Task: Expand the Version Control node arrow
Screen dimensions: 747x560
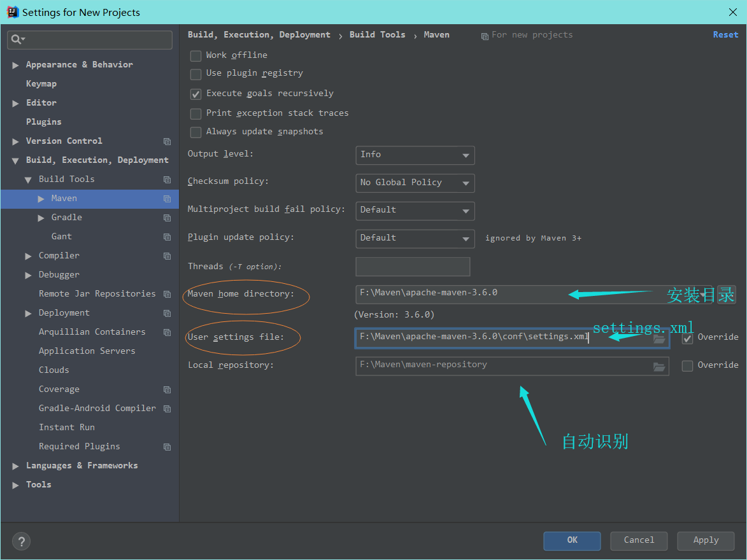Action: coord(15,141)
